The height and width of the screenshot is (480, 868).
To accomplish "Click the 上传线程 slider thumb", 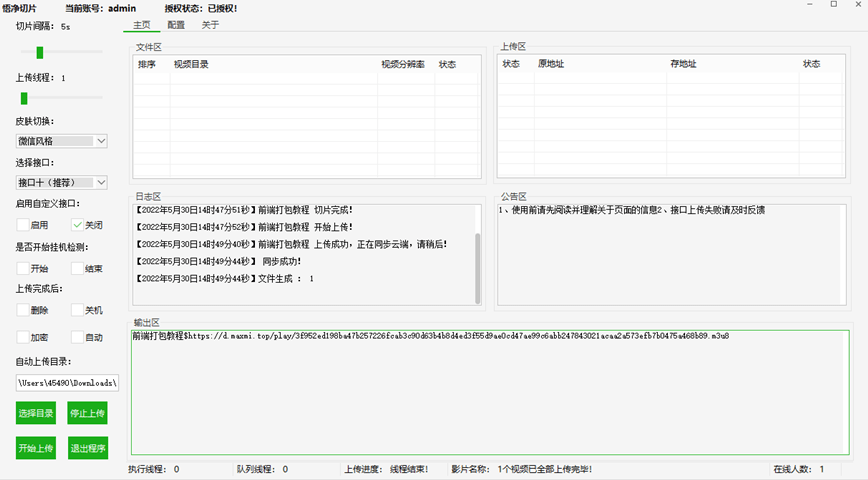I will pos(24,98).
